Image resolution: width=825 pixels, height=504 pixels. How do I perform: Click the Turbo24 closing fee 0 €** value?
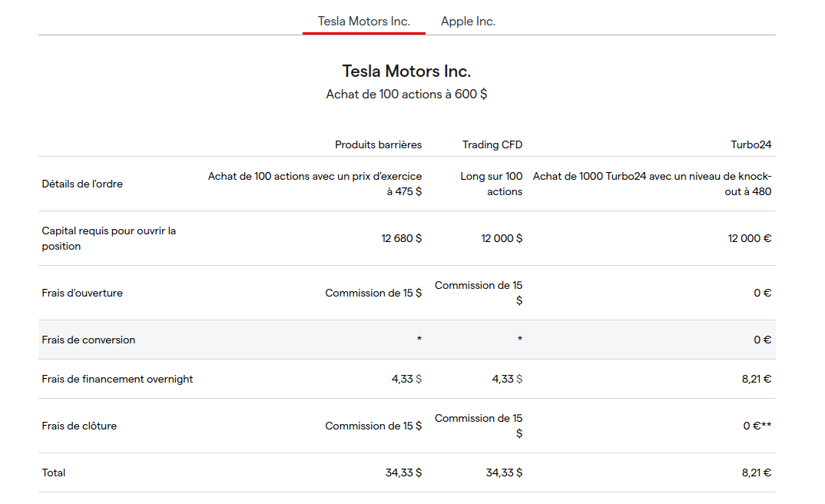tap(757, 426)
